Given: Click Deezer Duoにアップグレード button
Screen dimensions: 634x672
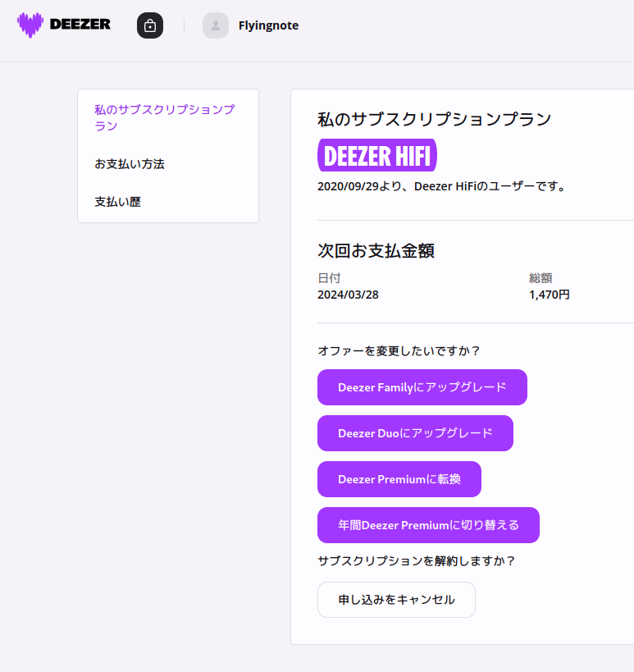Looking at the screenshot, I should 415,433.
